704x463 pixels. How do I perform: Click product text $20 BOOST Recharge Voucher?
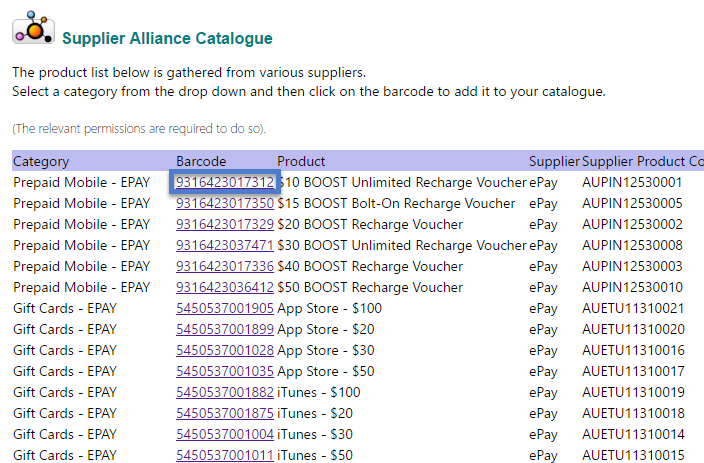click(370, 224)
